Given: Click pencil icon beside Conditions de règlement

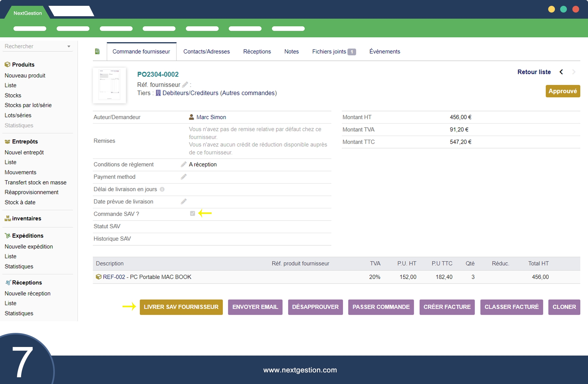Looking at the screenshot, I should (x=183, y=165).
